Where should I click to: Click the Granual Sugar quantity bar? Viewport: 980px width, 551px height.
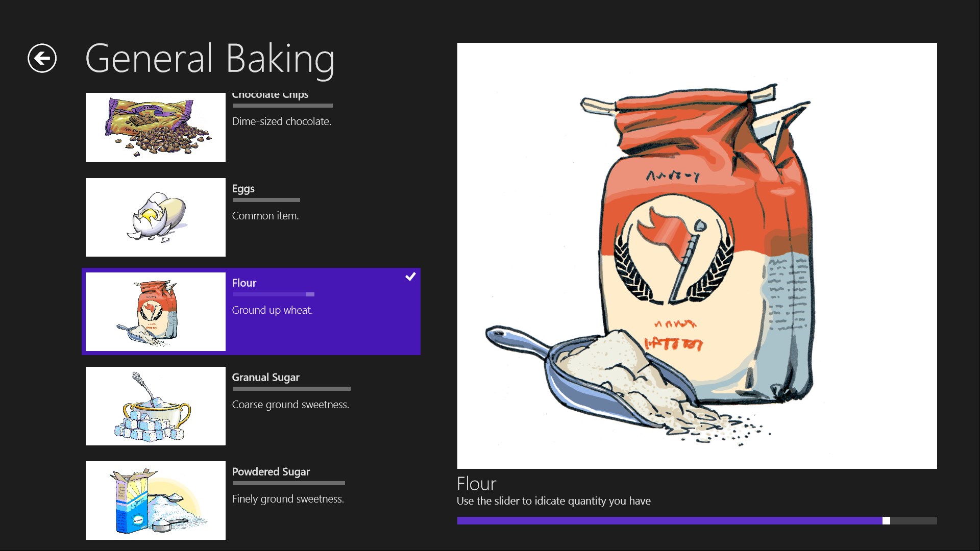tap(291, 389)
